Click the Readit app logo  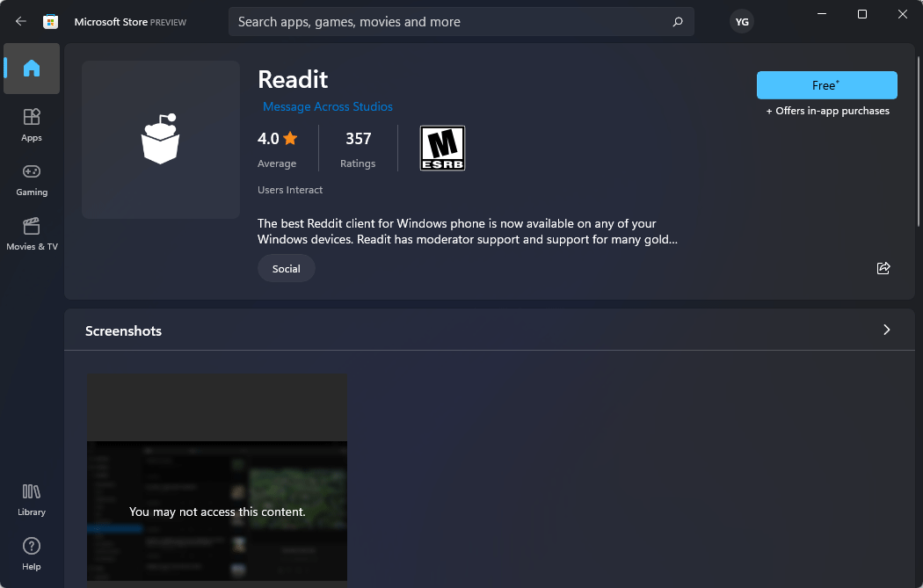tap(161, 140)
